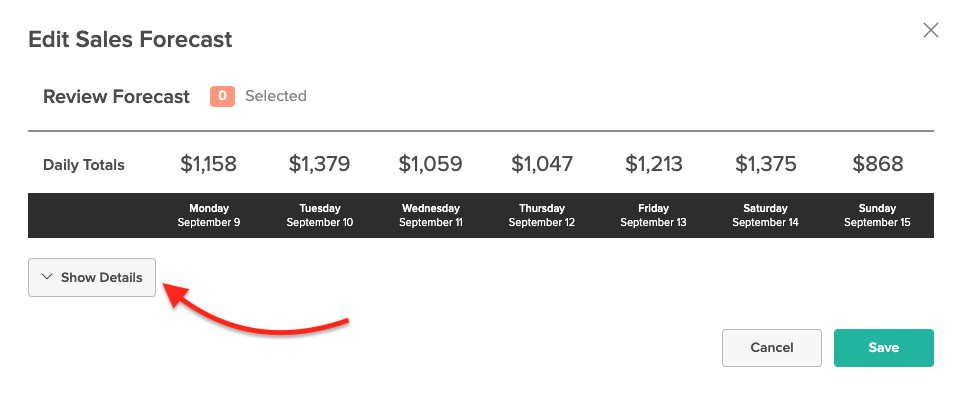This screenshot has width=962, height=398.
Task: Click the $868 Sunday daily total
Action: (878, 164)
